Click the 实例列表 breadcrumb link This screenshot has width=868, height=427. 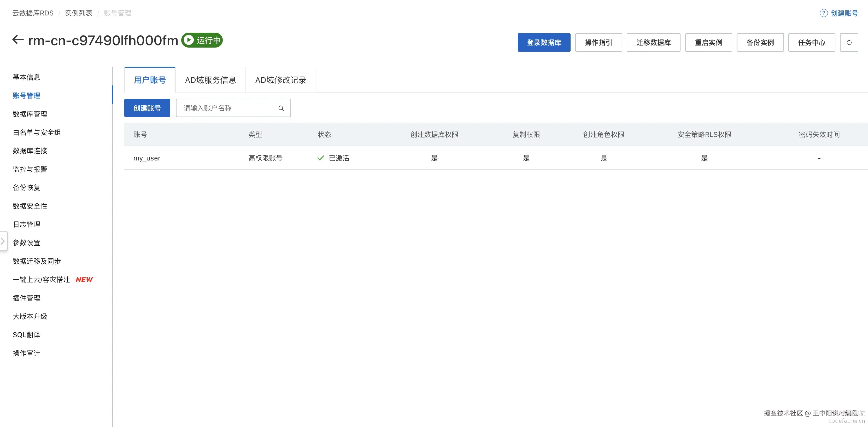[x=79, y=13]
